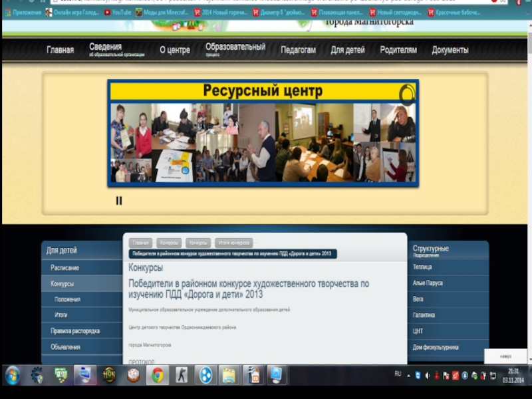Launch Counter-Strike from the taskbar
Viewport: 532px width, 399px height.
(182, 376)
